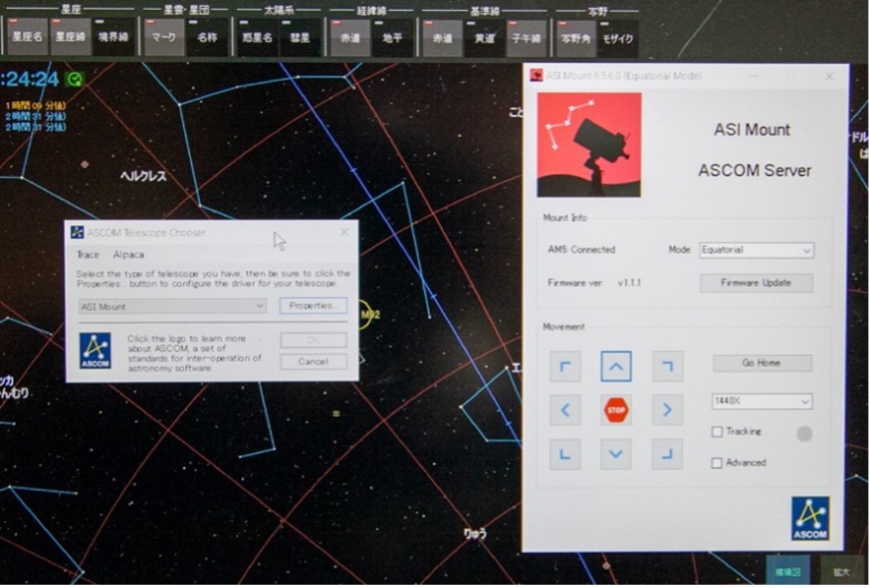
Task: Cancel the Telescope Chooser dialog
Action: [x=313, y=362]
